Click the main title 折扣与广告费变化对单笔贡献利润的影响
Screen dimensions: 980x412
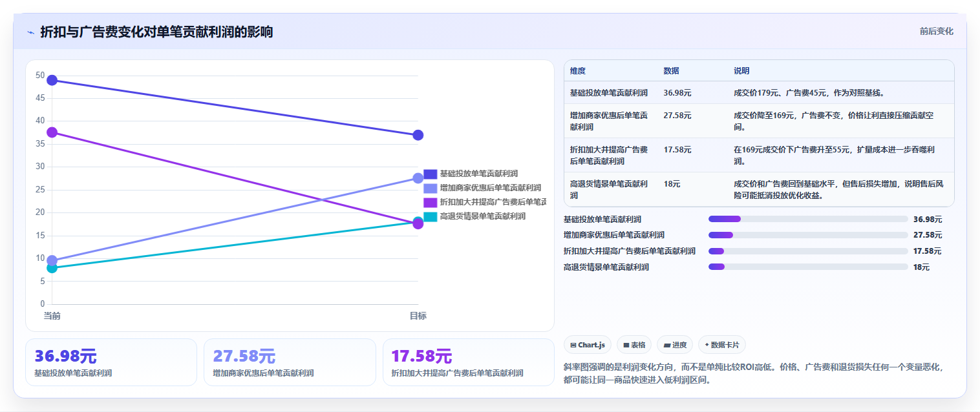tap(156, 32)
